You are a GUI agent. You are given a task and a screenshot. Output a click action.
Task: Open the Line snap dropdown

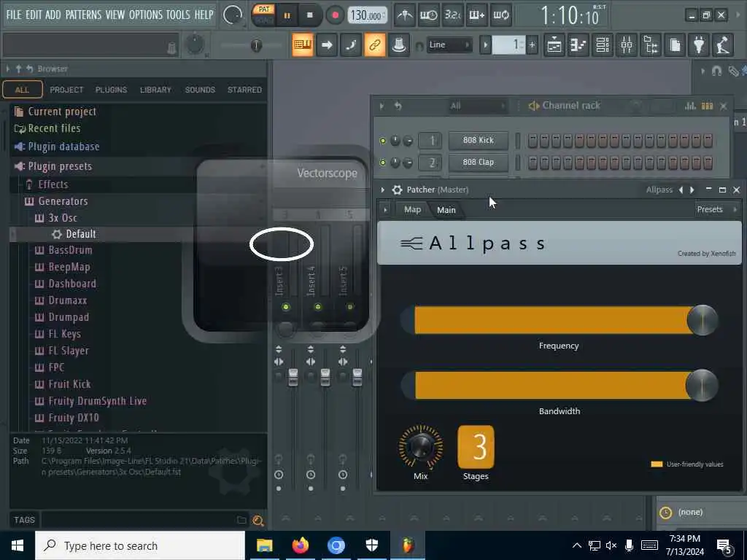[x=449, y=44]
